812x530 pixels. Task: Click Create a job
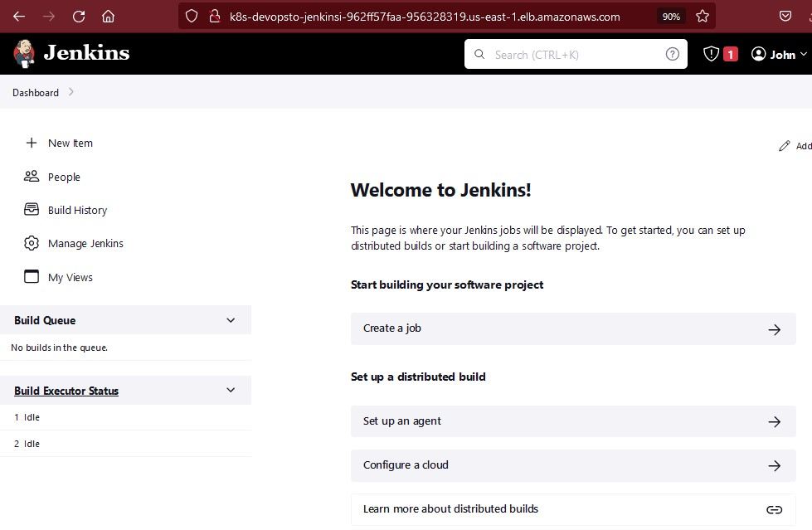[x=573, y=328]
